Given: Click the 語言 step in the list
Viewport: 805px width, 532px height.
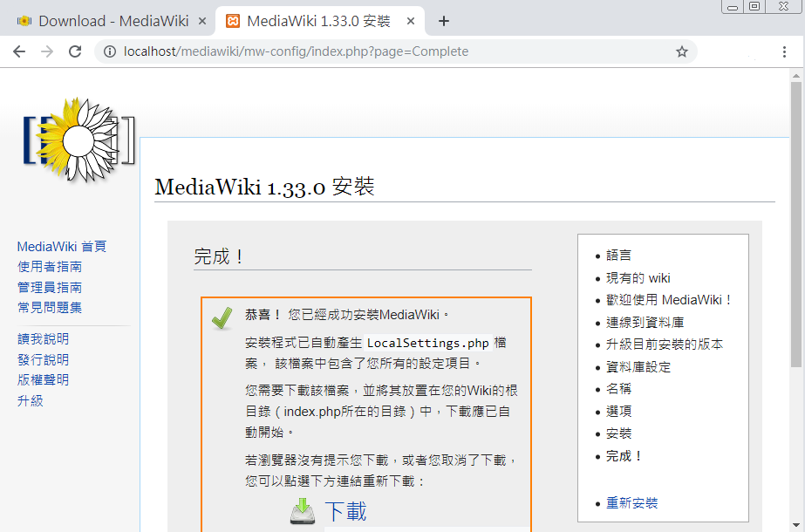Looking at the screenshot, I should [x=618, y=256].
